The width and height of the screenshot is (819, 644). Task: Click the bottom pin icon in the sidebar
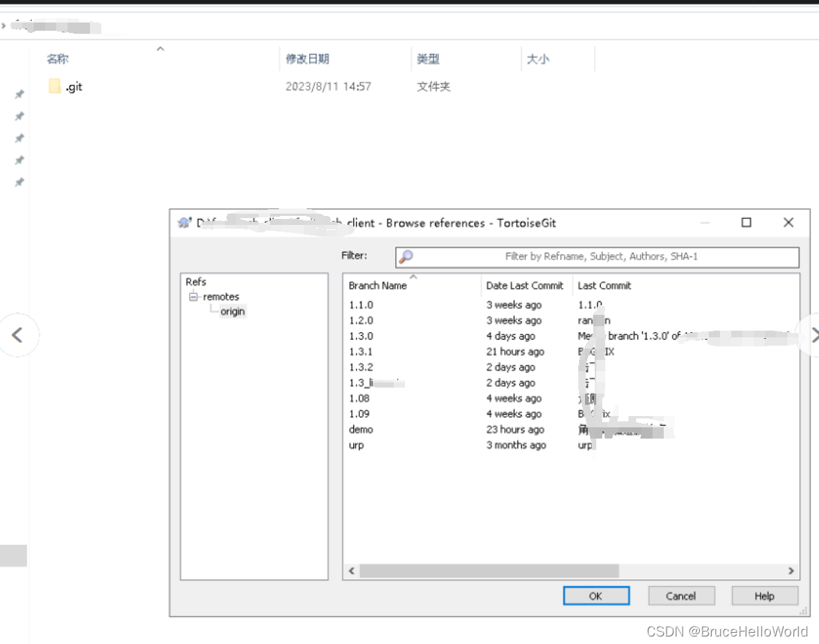pos(19,182)
